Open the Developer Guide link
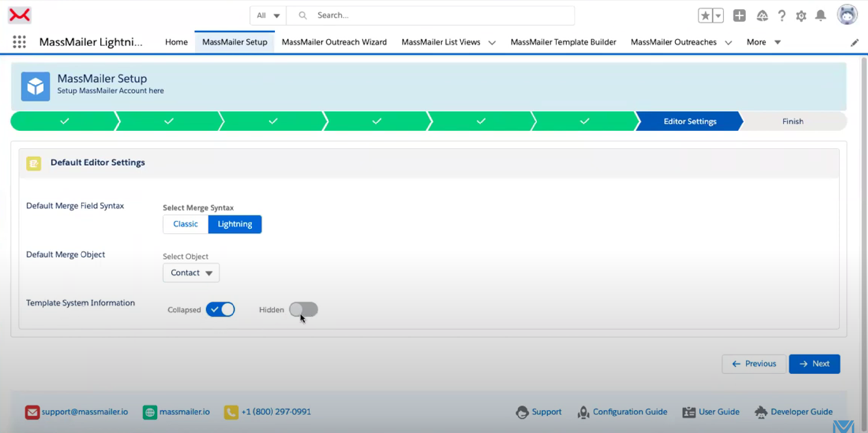The width and height of the screenshot is (868, 433). click(801, 412)
